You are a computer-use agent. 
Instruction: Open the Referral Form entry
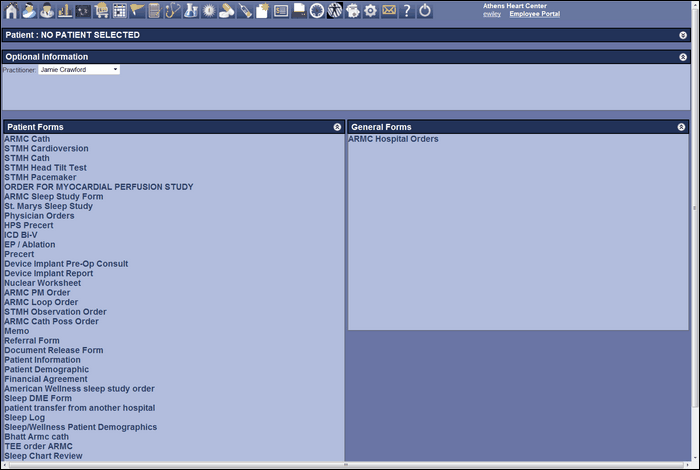(31, 341)
